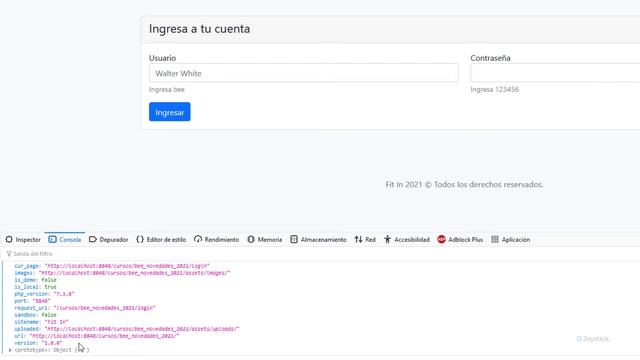Click the sitename "Fit In" value
640x360 pixels.
(56, 322)
